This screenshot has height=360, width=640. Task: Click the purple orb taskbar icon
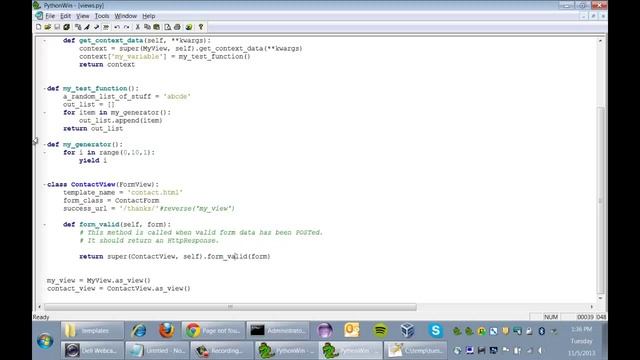[324, 330]
